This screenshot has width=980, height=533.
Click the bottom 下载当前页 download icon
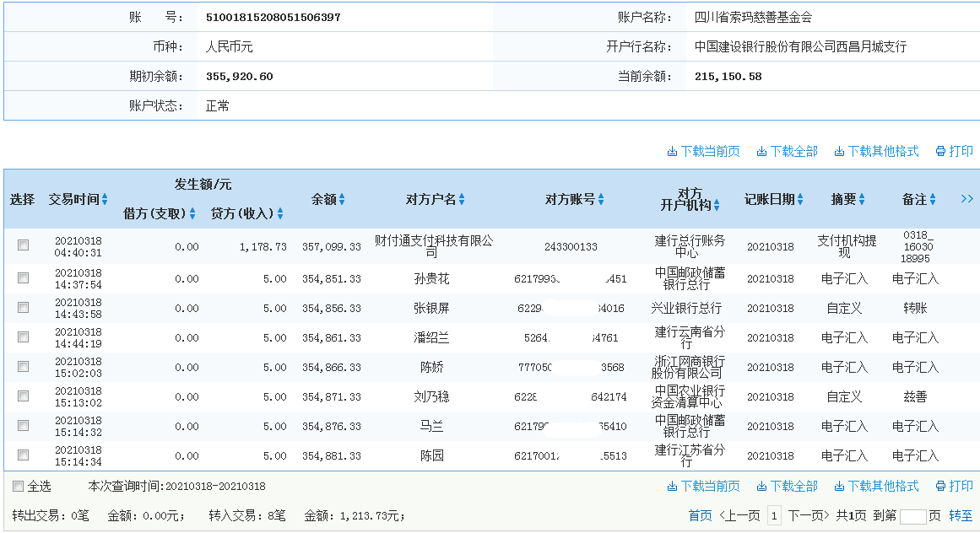tap(672, 486)
